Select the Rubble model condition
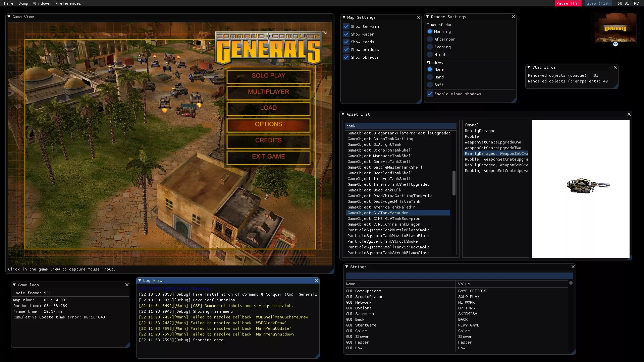The height and width of the screenshot is (362, 644). click(496, 136)
